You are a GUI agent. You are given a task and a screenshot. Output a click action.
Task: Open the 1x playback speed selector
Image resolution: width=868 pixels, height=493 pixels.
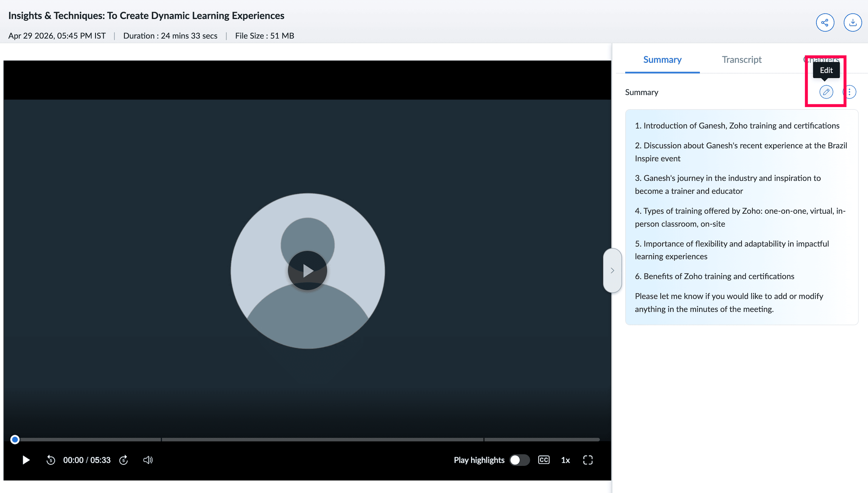[x=566, y=460]
